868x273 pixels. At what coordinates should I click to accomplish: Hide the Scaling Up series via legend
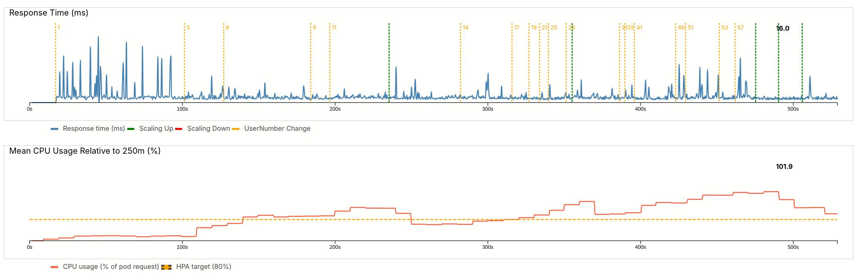pos(156,129)
